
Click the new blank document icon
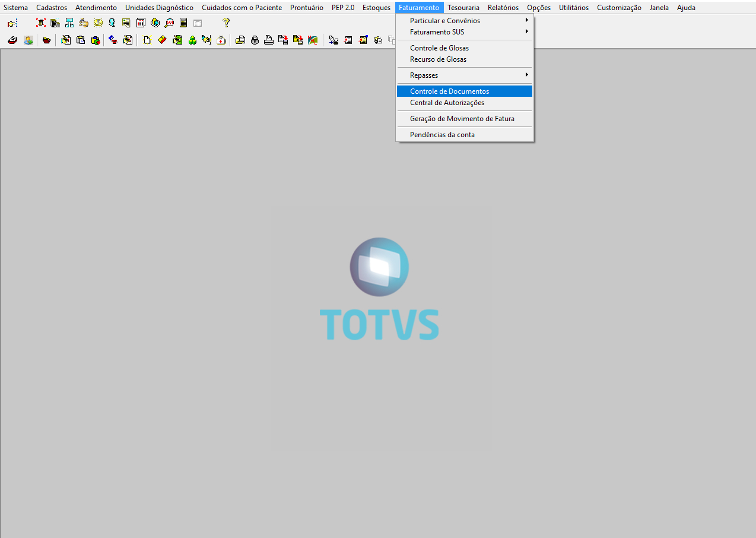(147, 40)
